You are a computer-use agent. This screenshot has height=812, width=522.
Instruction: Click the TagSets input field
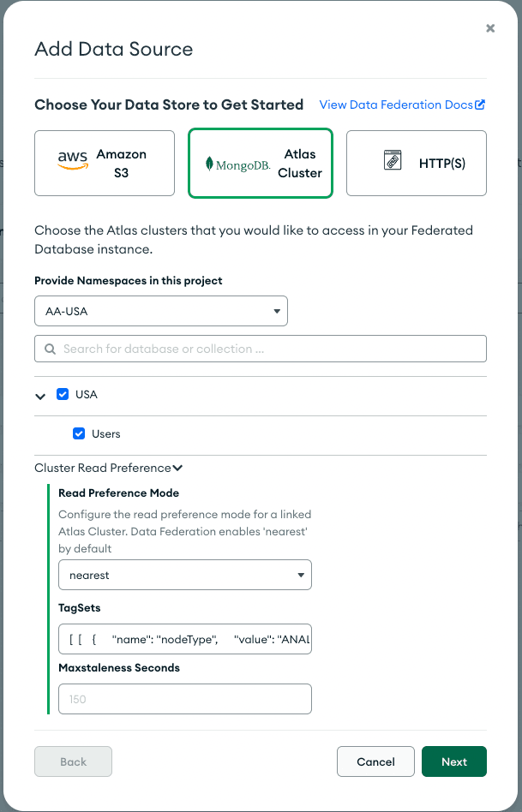coord(184,639)
